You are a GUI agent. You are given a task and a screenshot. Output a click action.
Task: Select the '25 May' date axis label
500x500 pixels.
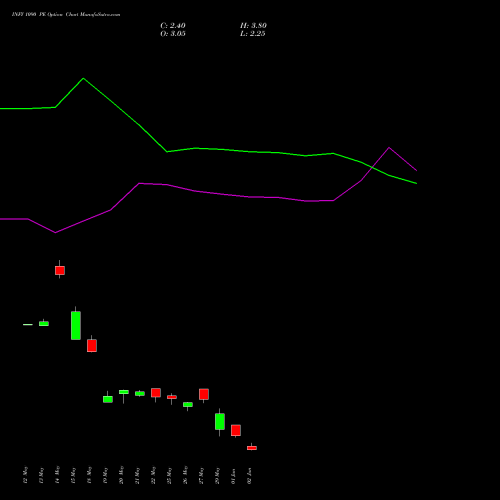169,475
